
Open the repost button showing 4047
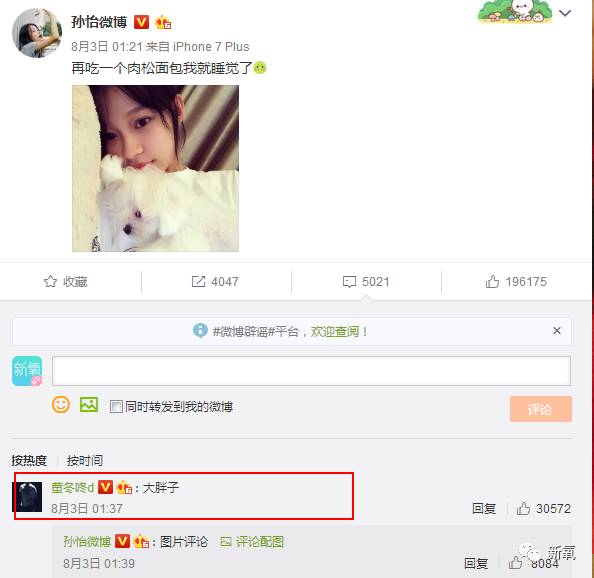coord(215,281)
